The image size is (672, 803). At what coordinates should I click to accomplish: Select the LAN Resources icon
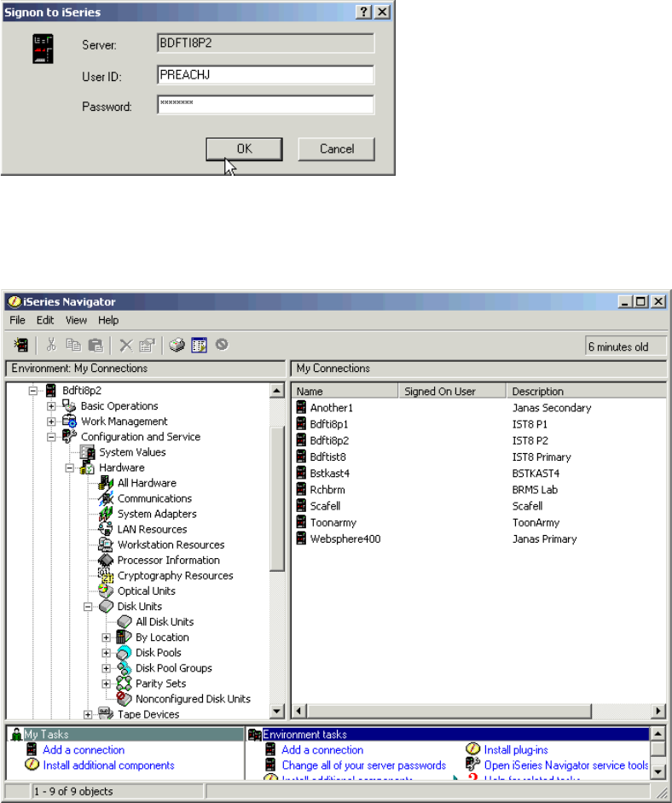(106, 529)
